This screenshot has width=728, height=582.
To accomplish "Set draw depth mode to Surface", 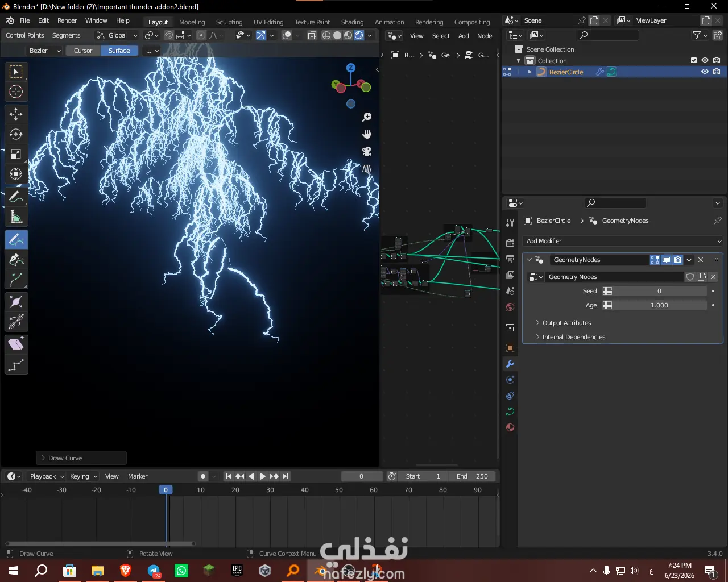I will pyautogui.click(x=119, y=51).
